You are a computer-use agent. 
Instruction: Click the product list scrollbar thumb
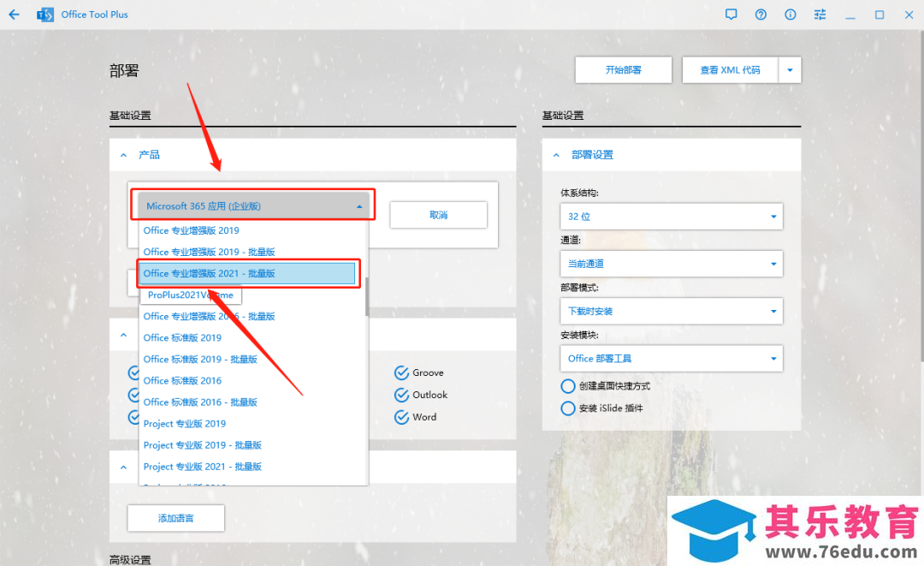366,296
